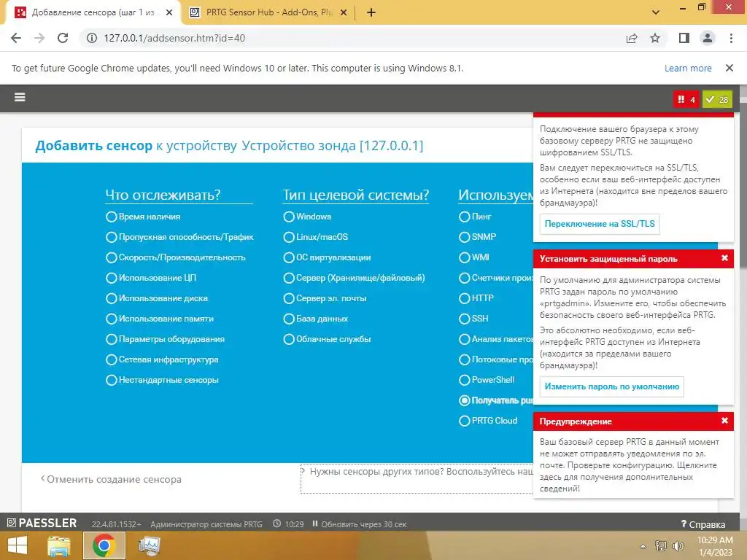Select SSH technology option

(x=465, y=319)
